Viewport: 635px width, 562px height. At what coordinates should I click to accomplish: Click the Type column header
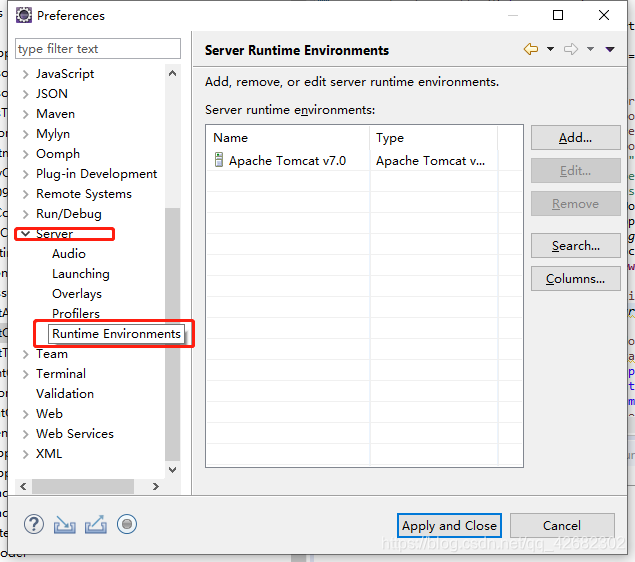pos(433,138)
